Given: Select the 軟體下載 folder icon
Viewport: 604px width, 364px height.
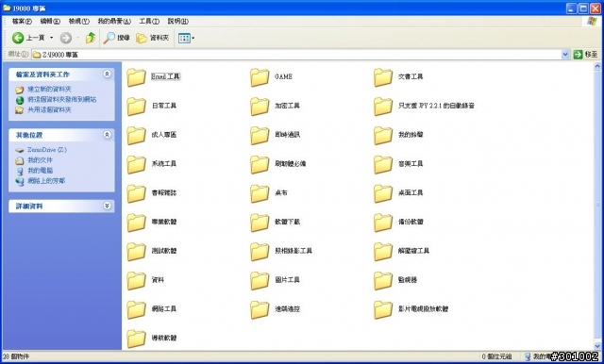Looking at the screenshot, I should 260,223.
